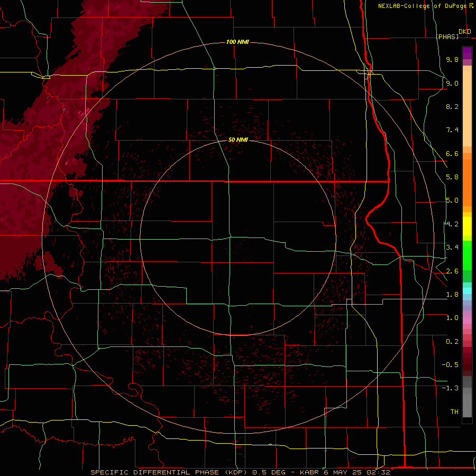
Task: Click the -1.3 legend value
Action: [450, 388]
